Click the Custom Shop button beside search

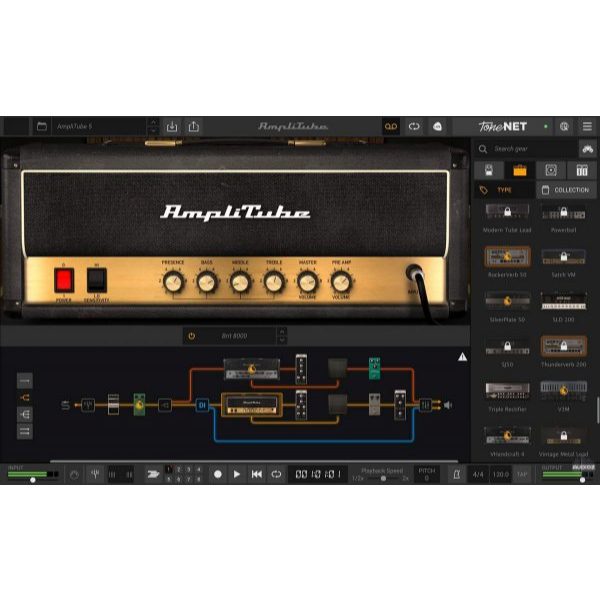587,149
